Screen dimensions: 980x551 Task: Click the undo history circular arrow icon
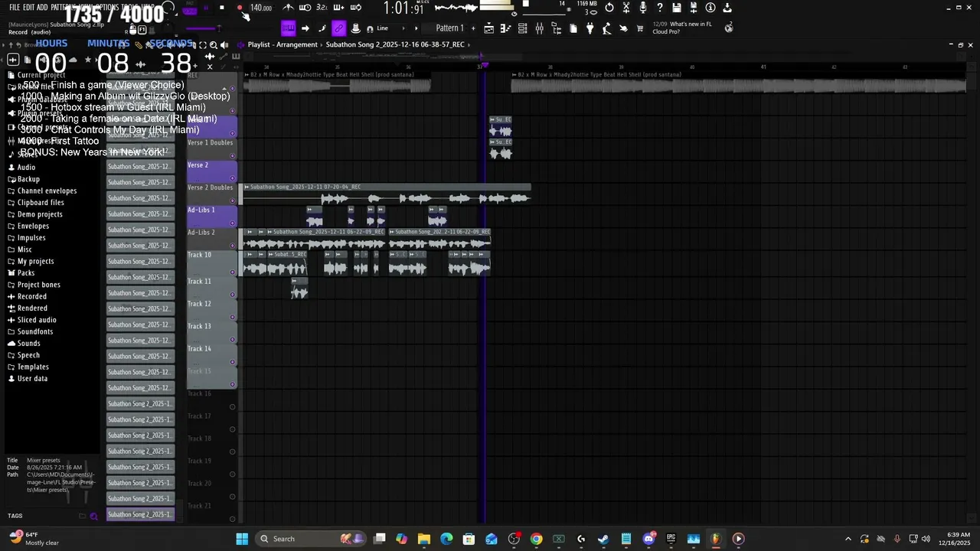coord(609,8)
